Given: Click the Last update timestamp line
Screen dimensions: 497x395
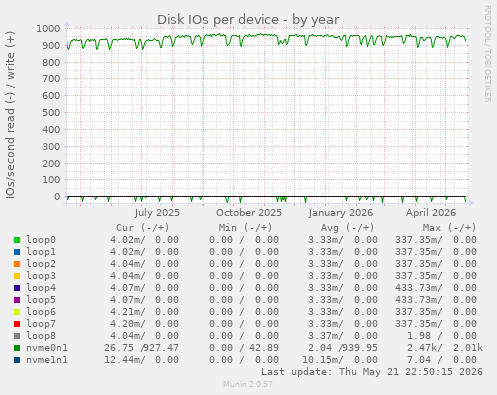Looking at the screenshot, I should pos(372,372).
